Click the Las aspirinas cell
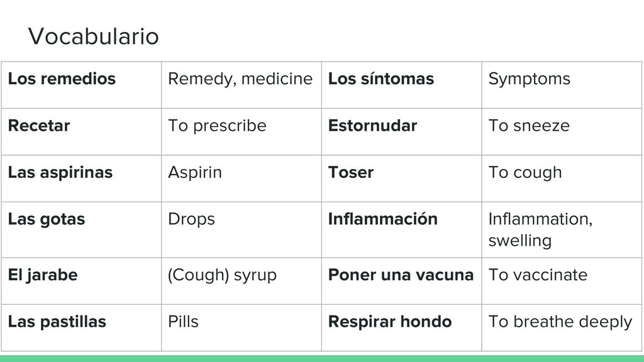This screenshot has width=644, height=362. [81, 178]
